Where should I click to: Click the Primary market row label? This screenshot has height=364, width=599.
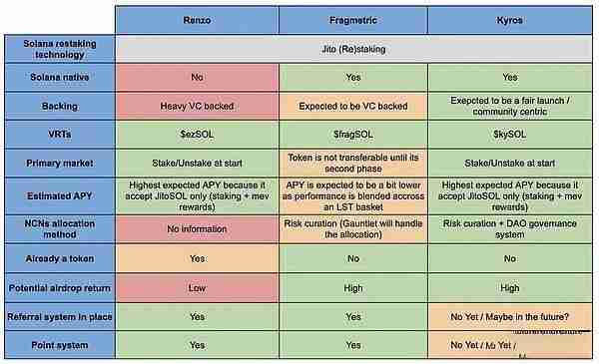[60, 163]
